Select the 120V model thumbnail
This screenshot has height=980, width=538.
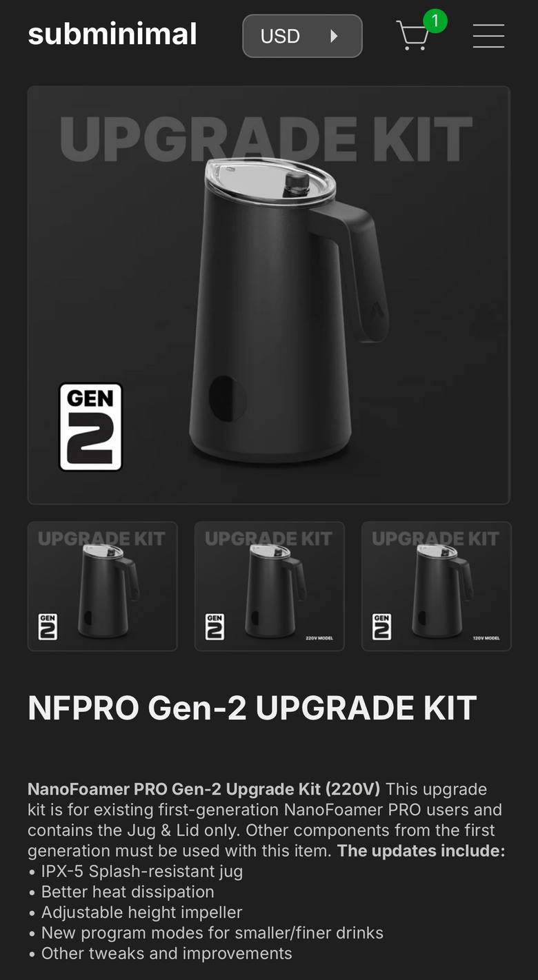[x=437, y=586]
